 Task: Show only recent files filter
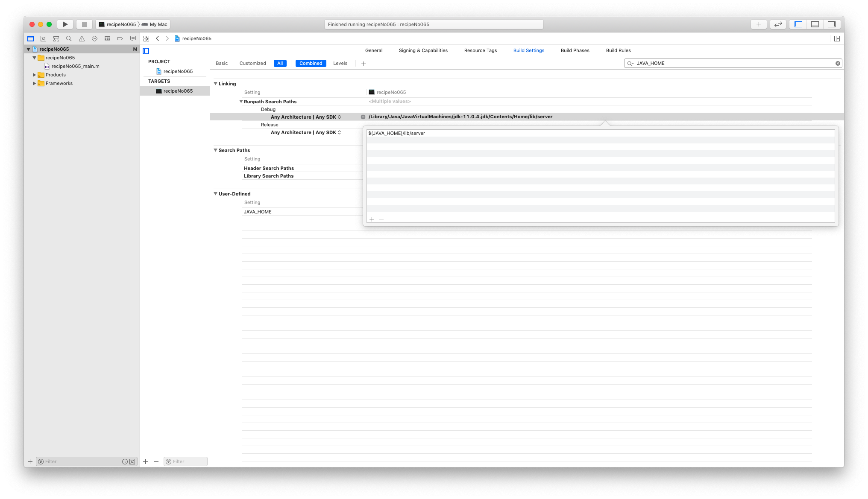[125, 461]
